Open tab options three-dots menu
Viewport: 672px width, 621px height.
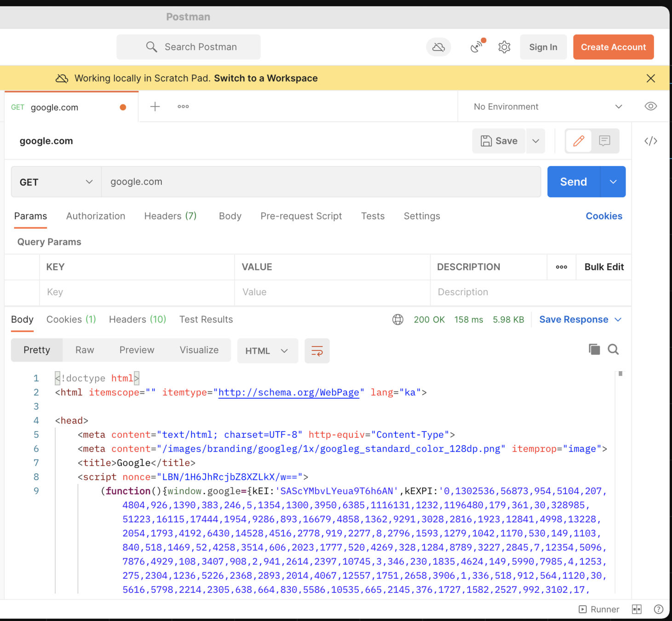[183, 107]
